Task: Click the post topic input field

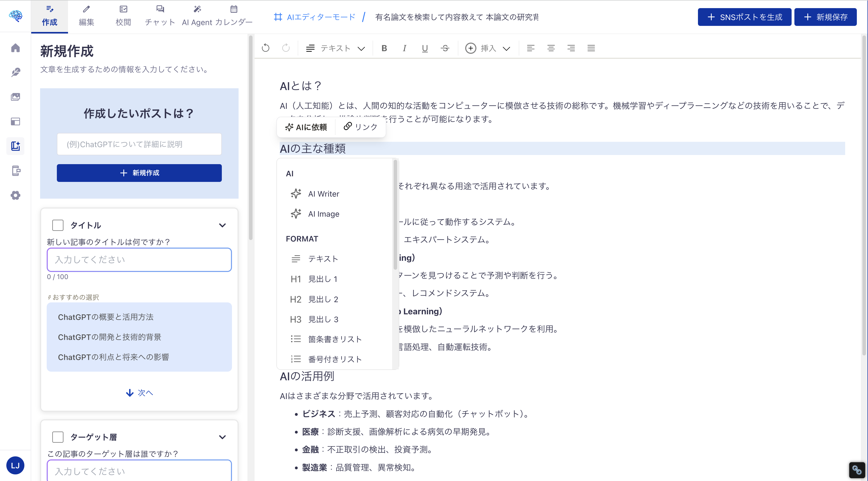Action: (x=139, y=144)
